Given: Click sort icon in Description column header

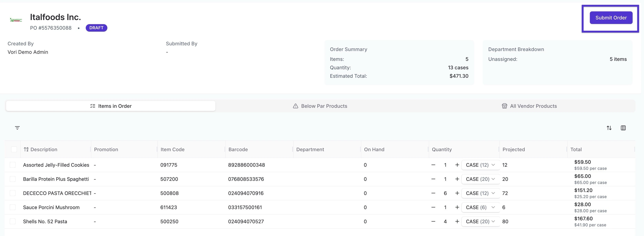Looking at the screenshot, I should [x=26, y=149].
